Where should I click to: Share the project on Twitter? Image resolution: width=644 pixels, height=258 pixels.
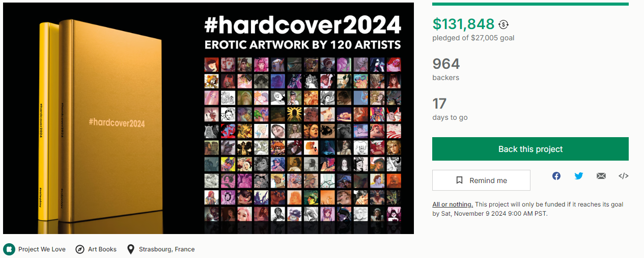(579, 176)
